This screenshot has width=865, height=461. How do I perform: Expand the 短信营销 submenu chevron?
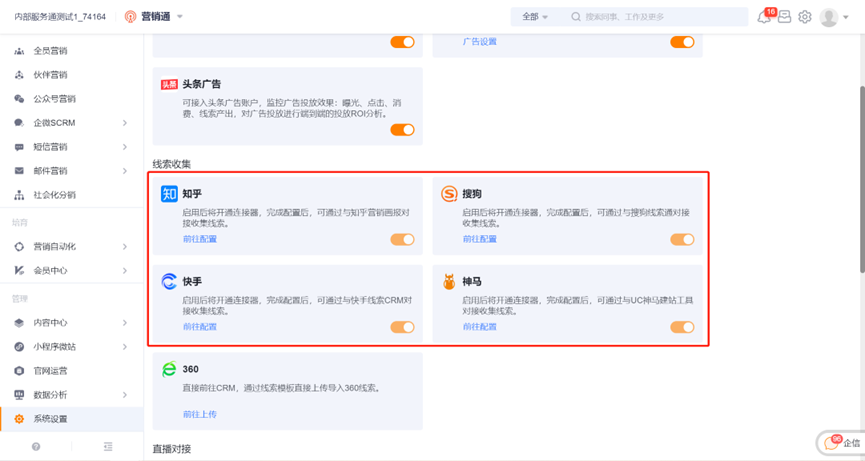point(125,147)
